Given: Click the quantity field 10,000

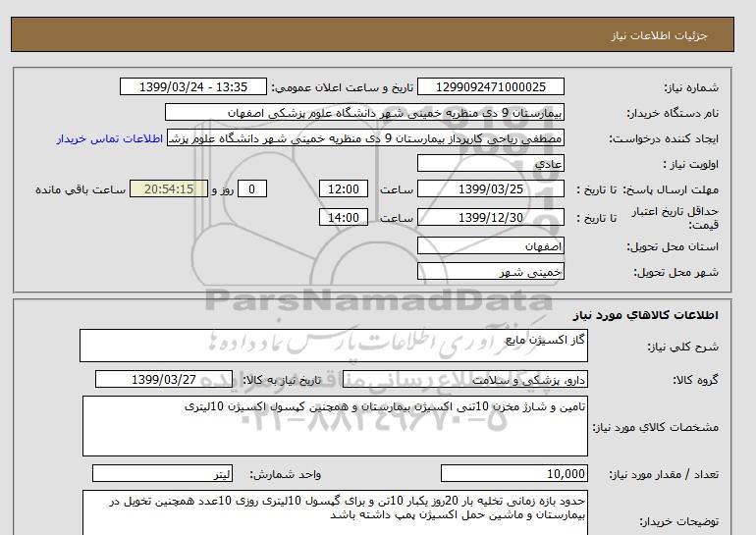Looking at the screenshot, I should pyautogui.click(x=514, y=474).
